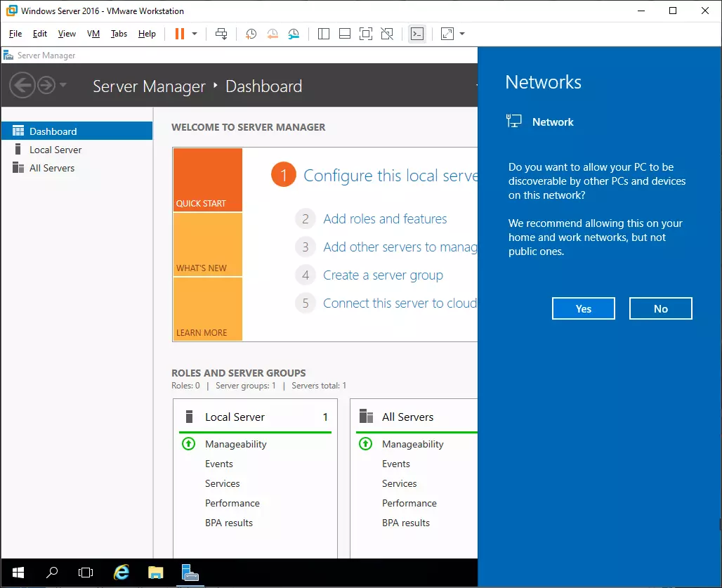722x588 pixels.
Task: Click the Server Manager window title icon
Action: 8,55
